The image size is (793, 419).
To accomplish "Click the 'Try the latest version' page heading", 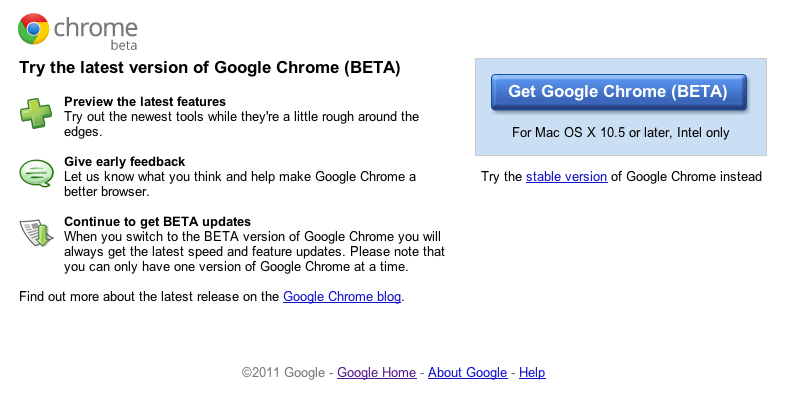I will [210, 68].
